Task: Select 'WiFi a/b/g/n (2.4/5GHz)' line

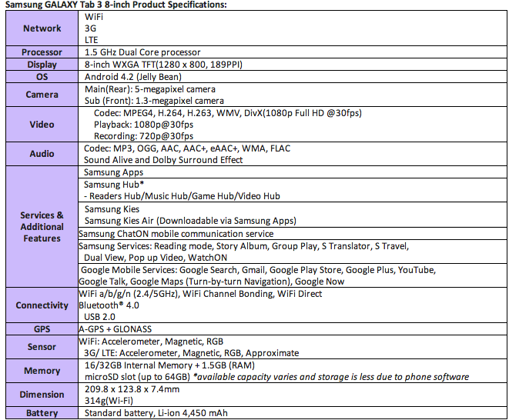Action: click(x=200, y=294)
